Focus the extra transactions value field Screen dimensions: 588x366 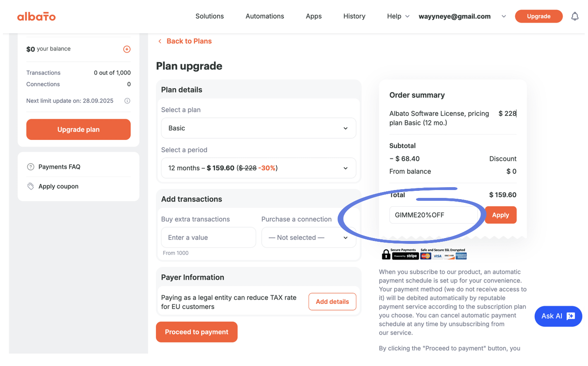[x=208, y=238]
